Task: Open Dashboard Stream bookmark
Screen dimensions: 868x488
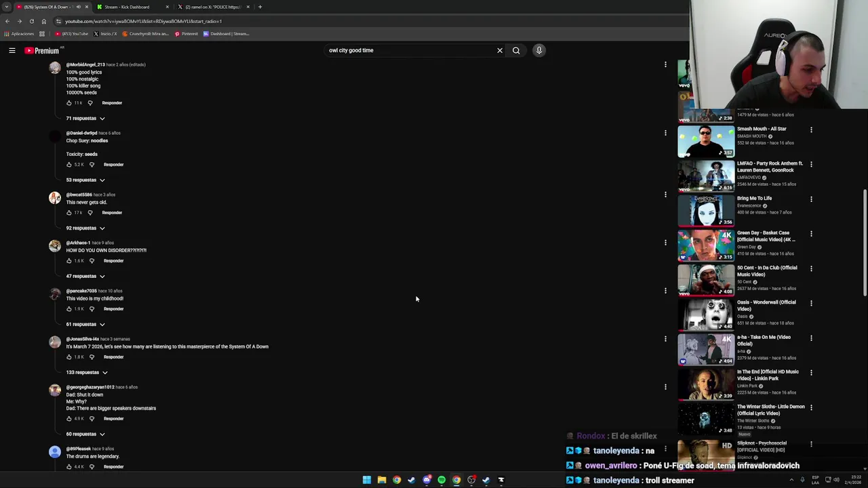Action: pyautogui.click(x=226, y=34)
